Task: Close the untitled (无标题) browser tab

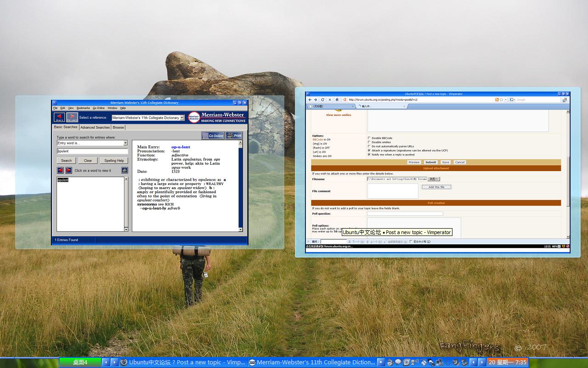Action: (x=352, y=106)
